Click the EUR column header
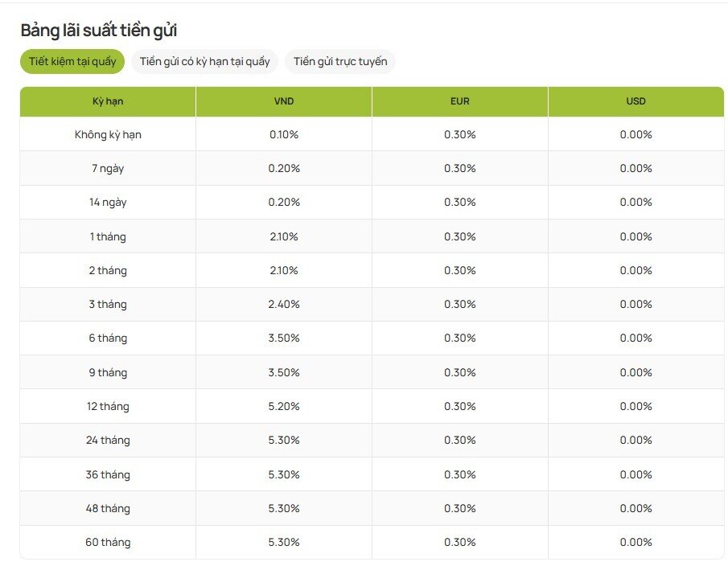Image resolution: width=728 pixels, height=562 pixels. click(459, 101)
